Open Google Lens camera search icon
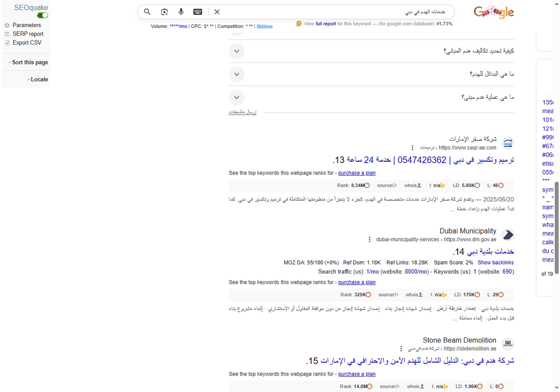560x392 pixels. [x=164, y=12]
